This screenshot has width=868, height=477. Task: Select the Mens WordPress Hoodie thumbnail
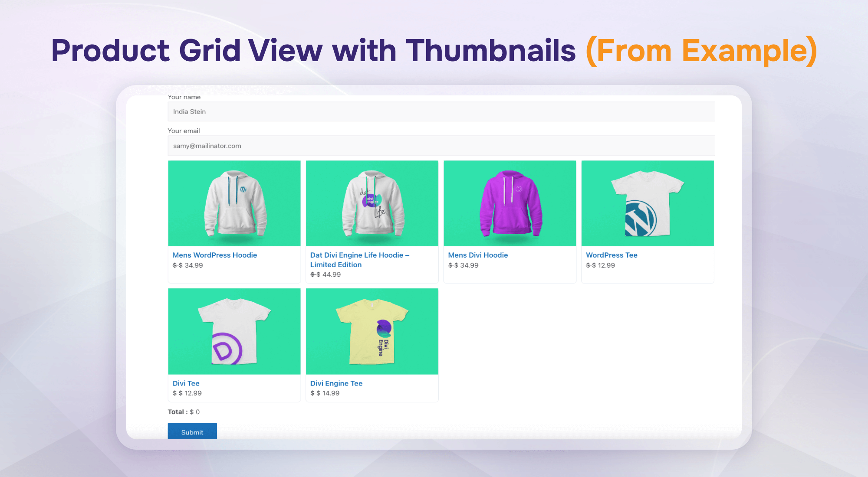click(234, 203)
